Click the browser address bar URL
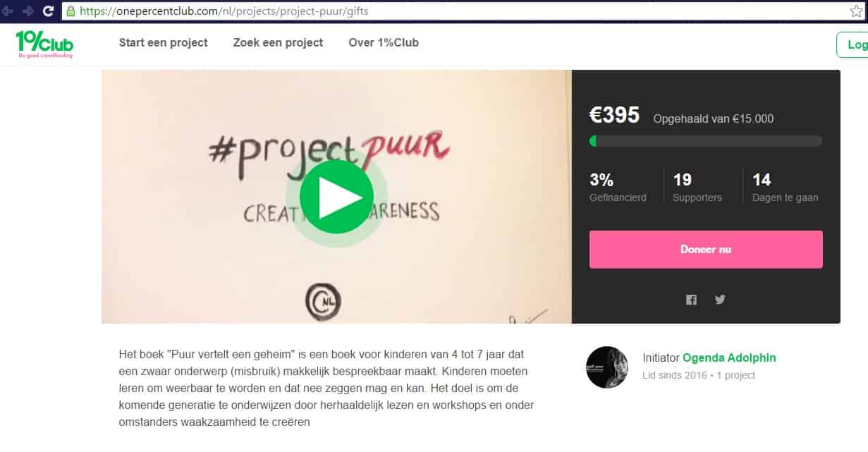 [224, 11]
